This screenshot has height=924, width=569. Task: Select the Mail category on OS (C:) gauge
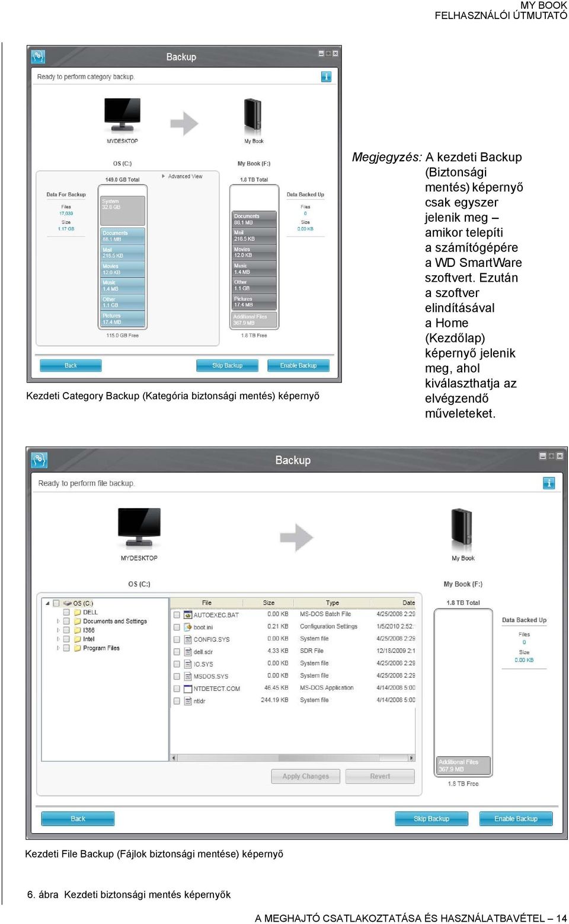[x=123, y=253]
